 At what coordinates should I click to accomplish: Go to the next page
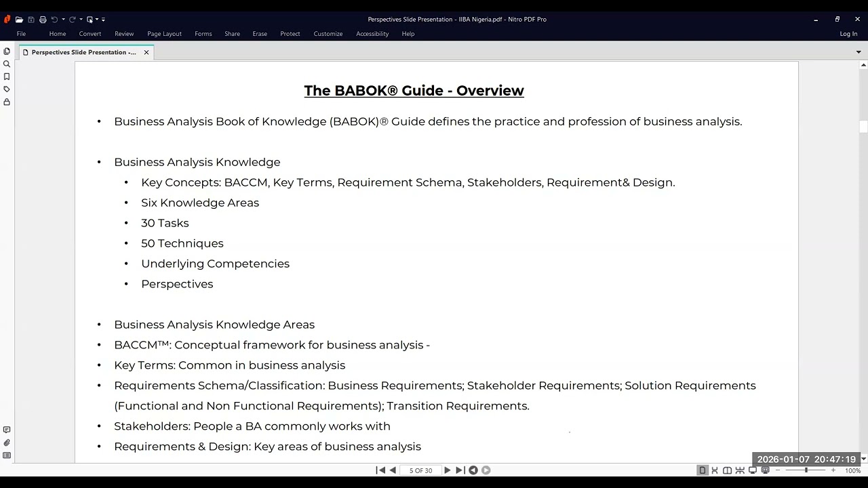pyautogui.click(x=447, y=470)
